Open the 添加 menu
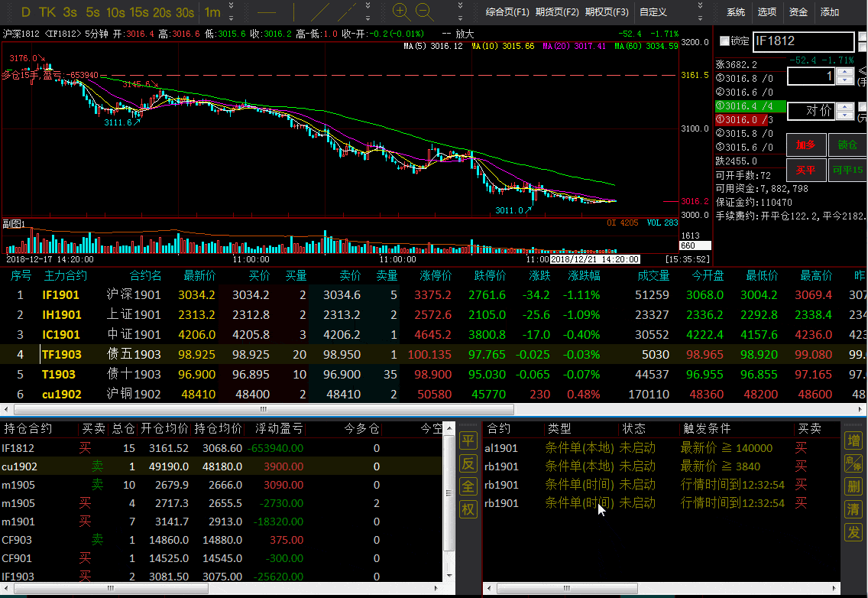868x598 pixels. (829, 12)
